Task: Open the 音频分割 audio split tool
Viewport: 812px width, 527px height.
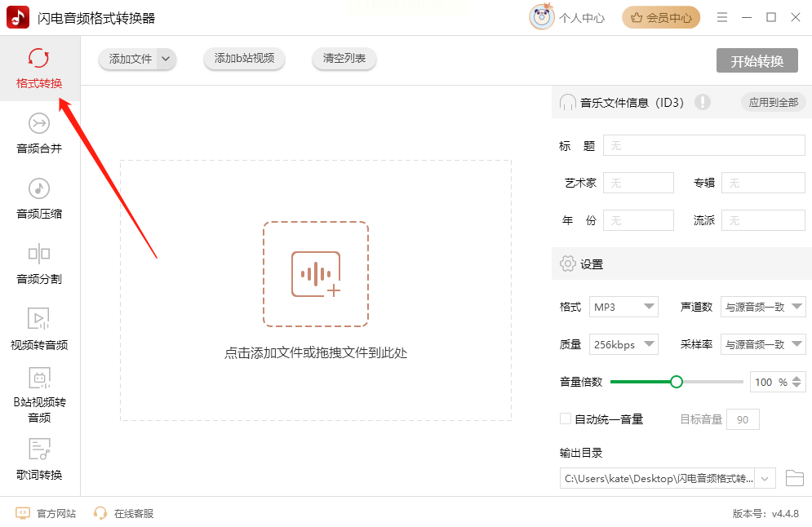Action: 39,264
